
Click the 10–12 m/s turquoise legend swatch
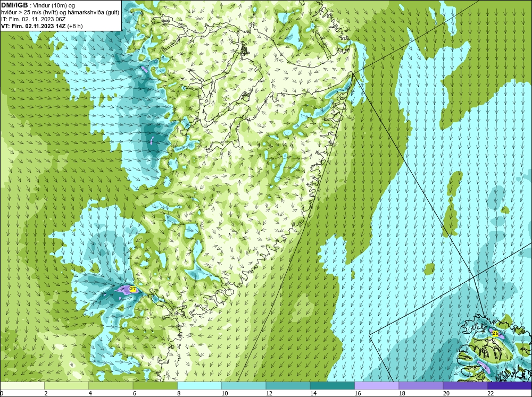click(244, 386)
